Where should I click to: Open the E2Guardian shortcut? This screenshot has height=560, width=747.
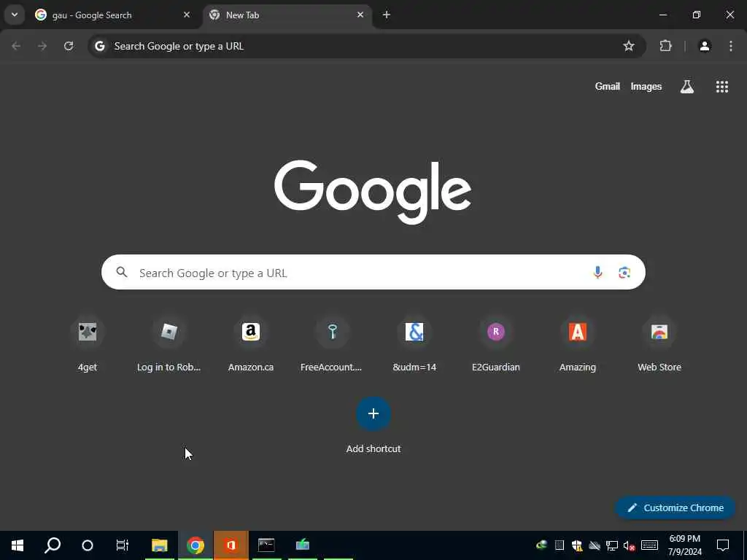(x=495, y=344)
